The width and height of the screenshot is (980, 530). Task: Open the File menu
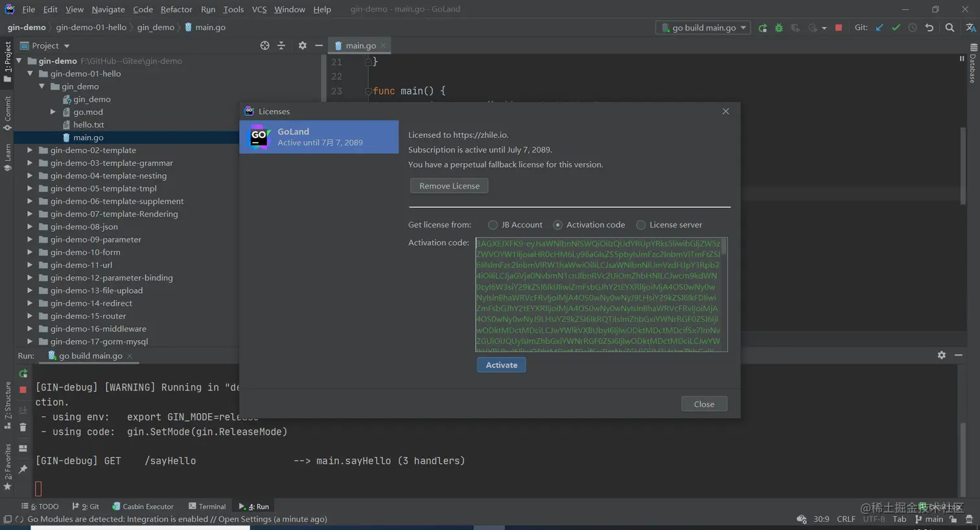(29, 9)
